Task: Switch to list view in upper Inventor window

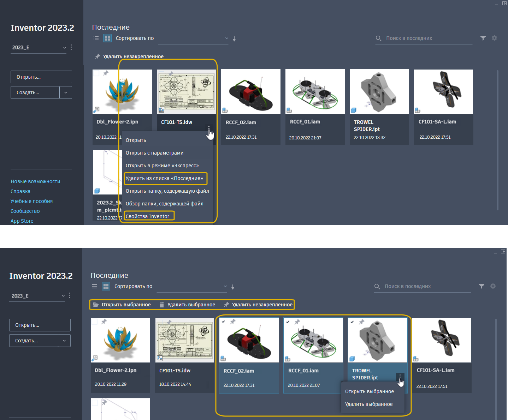Action: [x=96, y=38]
